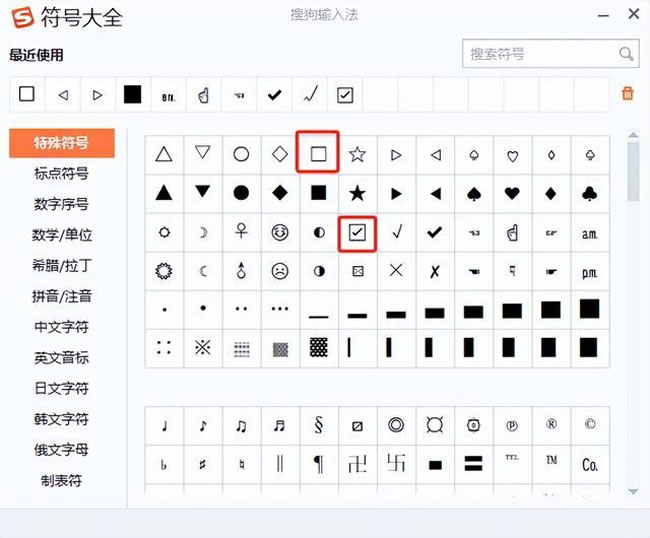Clear recent symbols with trash icon
The height and width of the screenshot is (538, 650).
[x=628, y=93]
